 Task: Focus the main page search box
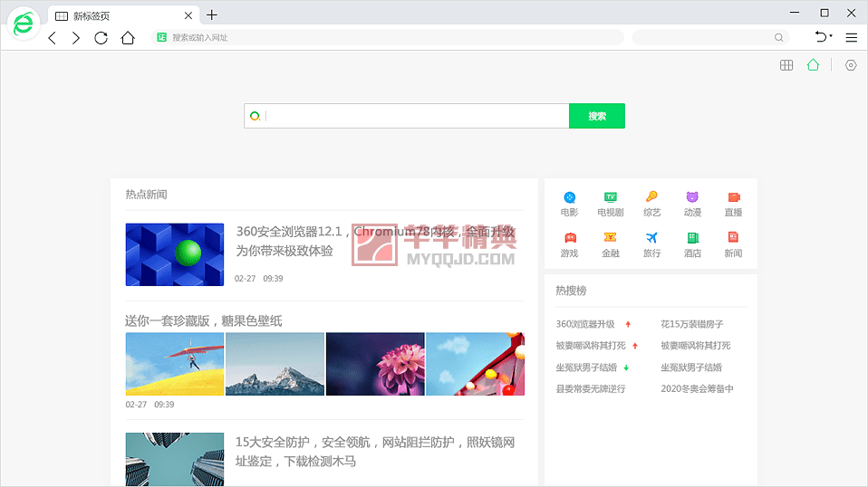tap(406, 116)
